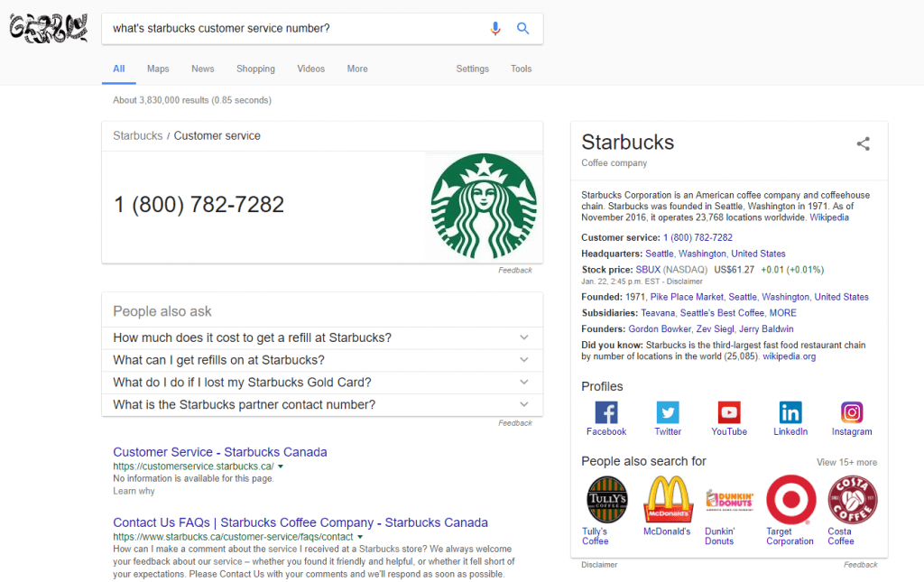Viewport: 924px width, 582px height.
Task: Click the large 1 (800) 782-7282 number
Action: (x=199, y=205)
